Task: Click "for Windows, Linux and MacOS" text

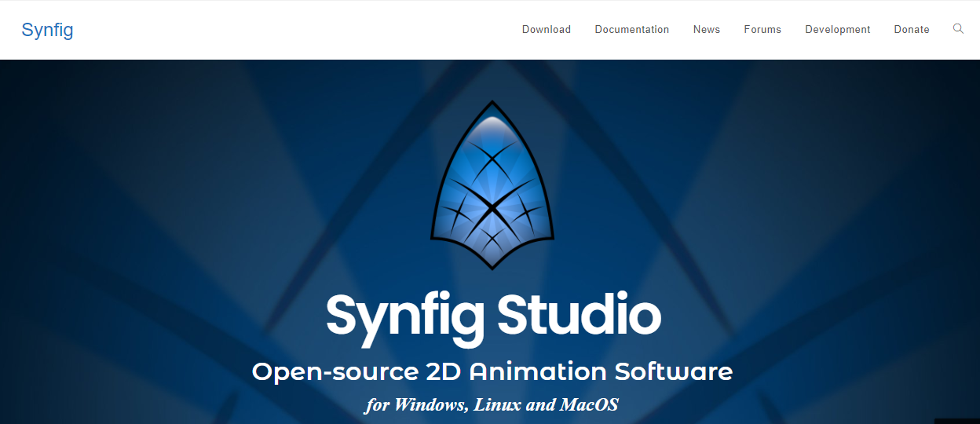Action: (492, 405)
